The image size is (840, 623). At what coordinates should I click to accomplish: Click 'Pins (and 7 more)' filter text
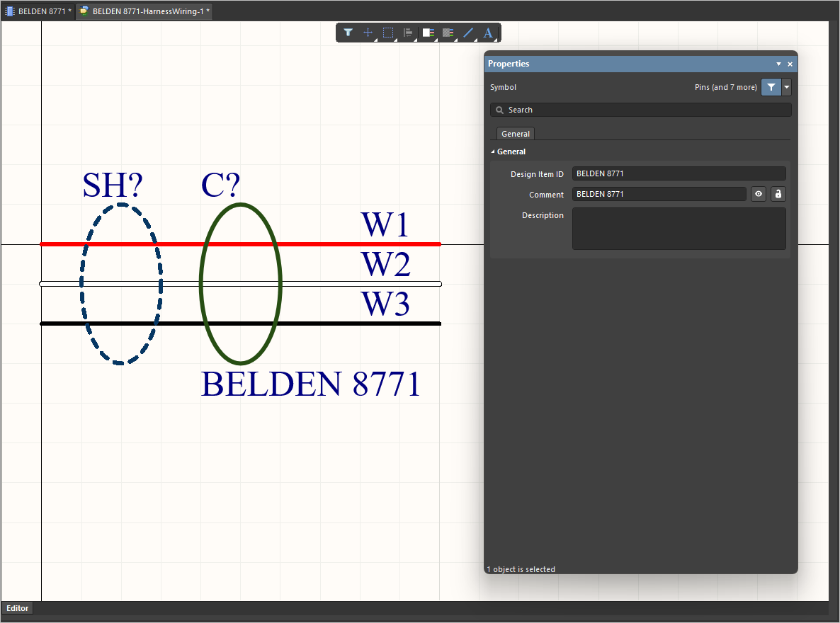click(x=725, y=87)
